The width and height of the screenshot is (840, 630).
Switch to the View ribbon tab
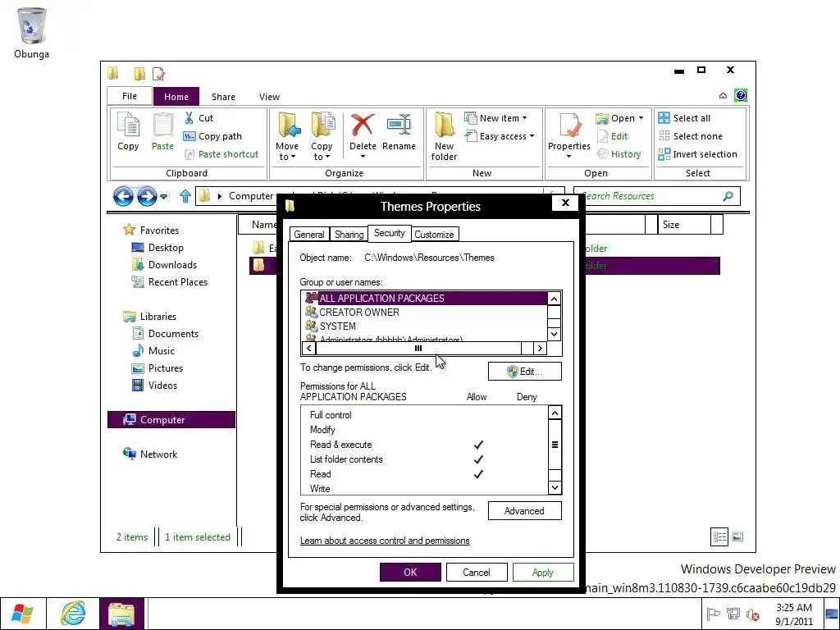(x=269, y=97)
